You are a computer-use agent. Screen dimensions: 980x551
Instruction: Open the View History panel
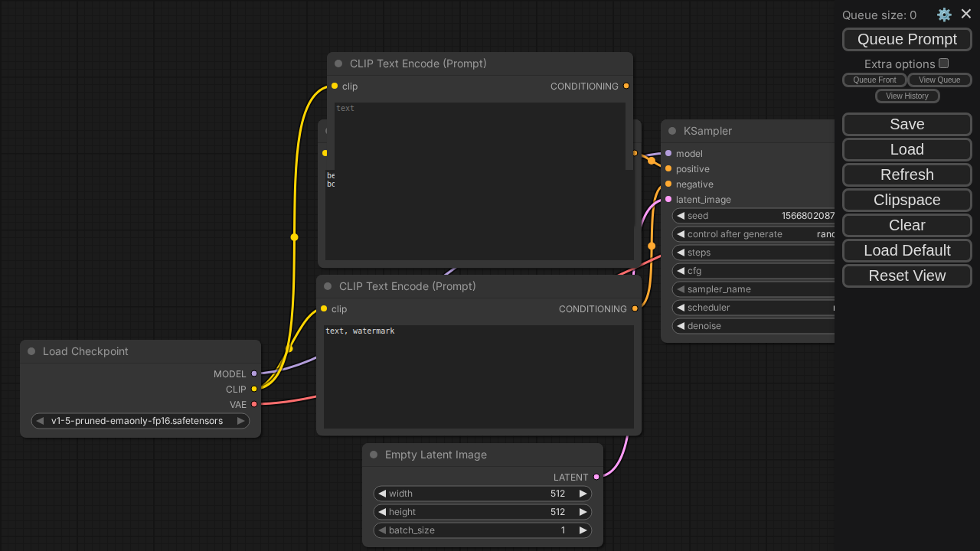[x=906, y=96]
